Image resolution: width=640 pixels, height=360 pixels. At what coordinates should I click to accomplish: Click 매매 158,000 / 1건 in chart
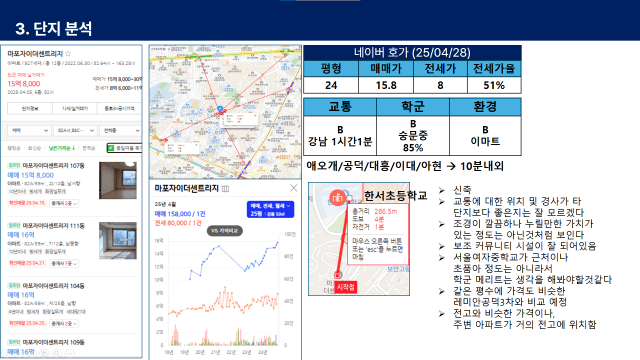(180, 213)
